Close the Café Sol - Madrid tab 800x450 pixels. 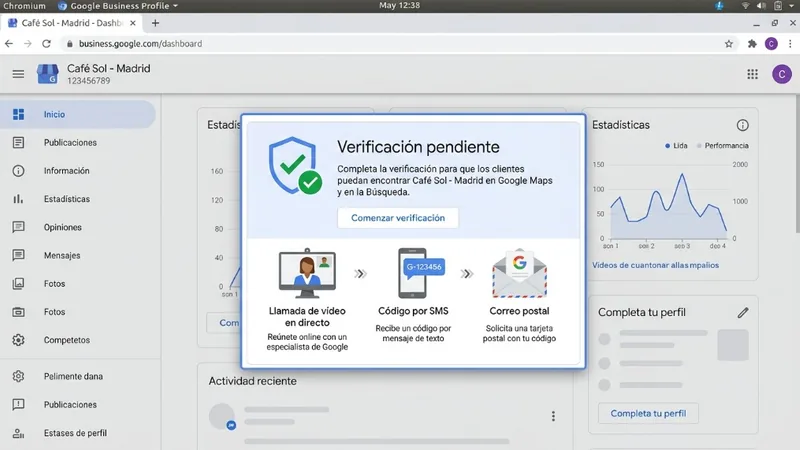133,23
